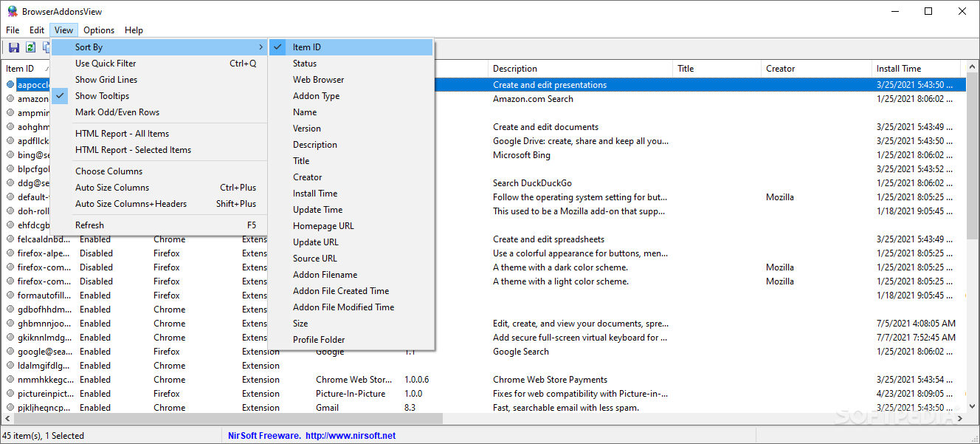The width and height of the screenshot is (980, 444).
Task: Sort by Update URL in submenu
Action: [351, 242]
